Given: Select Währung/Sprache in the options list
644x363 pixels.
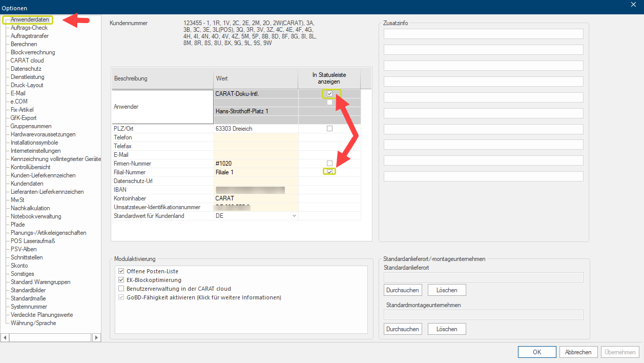Looking at the screenshot, I should click(33, 323).
